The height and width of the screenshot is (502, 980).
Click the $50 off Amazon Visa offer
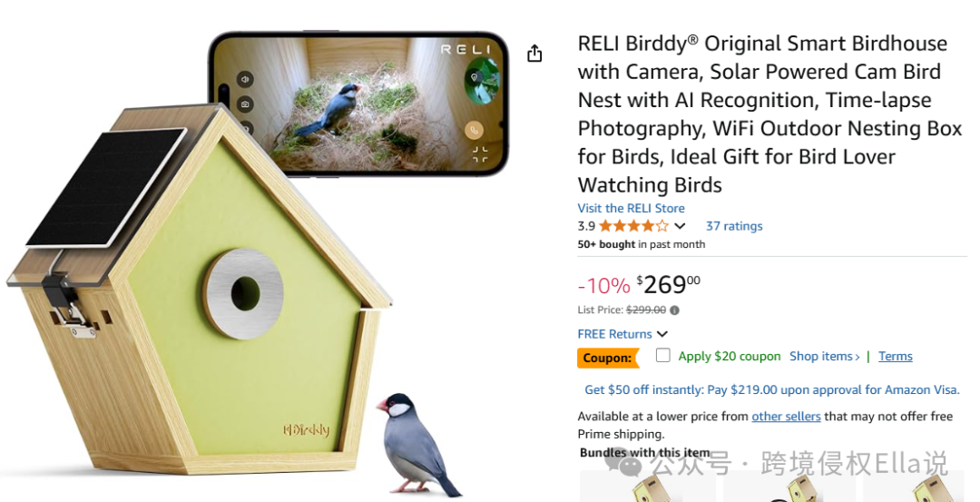pos(772,389)
